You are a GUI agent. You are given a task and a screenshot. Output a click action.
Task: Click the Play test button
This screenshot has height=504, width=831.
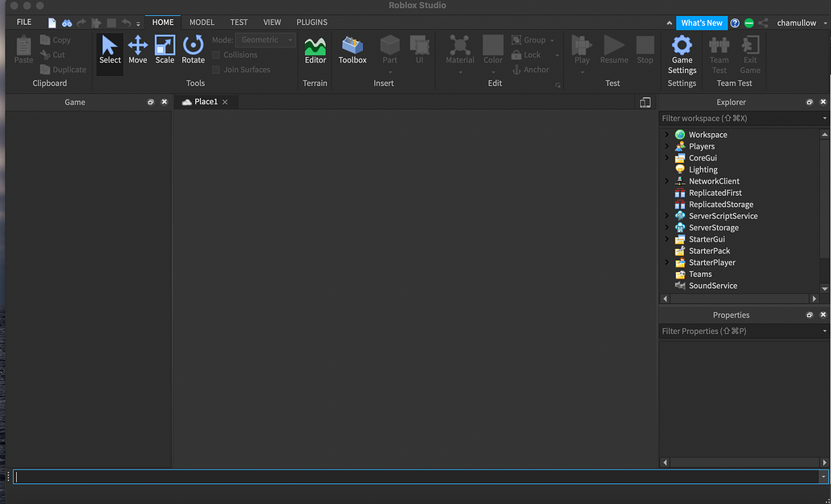(x=582, y=51)
